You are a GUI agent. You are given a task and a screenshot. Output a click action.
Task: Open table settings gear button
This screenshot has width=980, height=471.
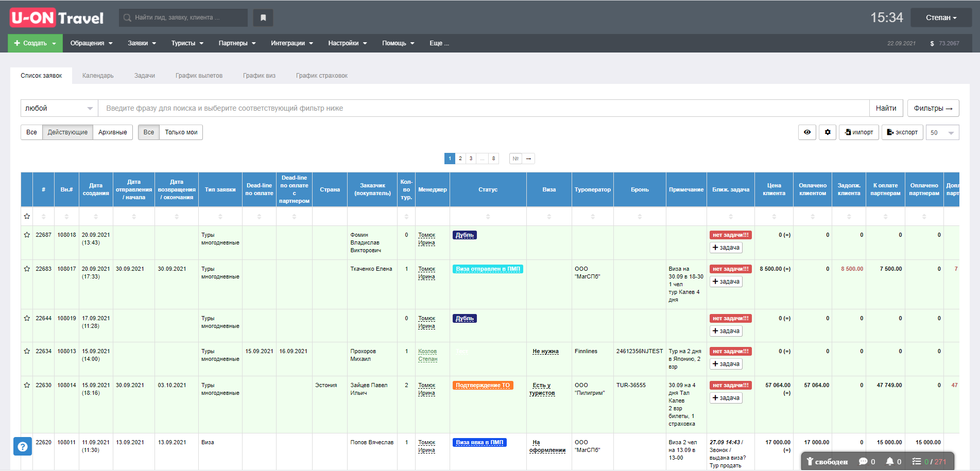point(828,132)
